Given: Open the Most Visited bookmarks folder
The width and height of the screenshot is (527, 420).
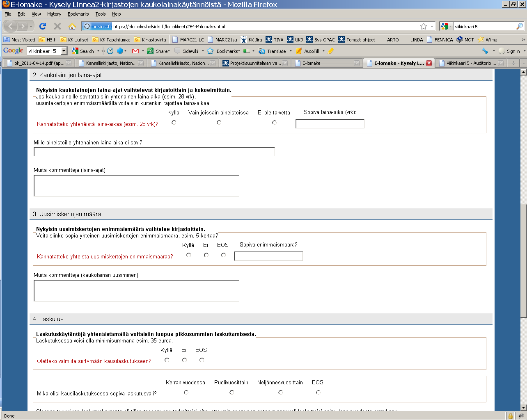Looking at the screenshot, I should click(x=19, y=40).
